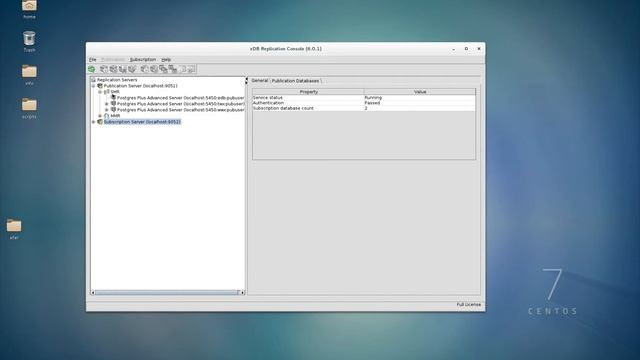Click the Value column header
This screenshot has height=360, width=640.
pos(420,92)
